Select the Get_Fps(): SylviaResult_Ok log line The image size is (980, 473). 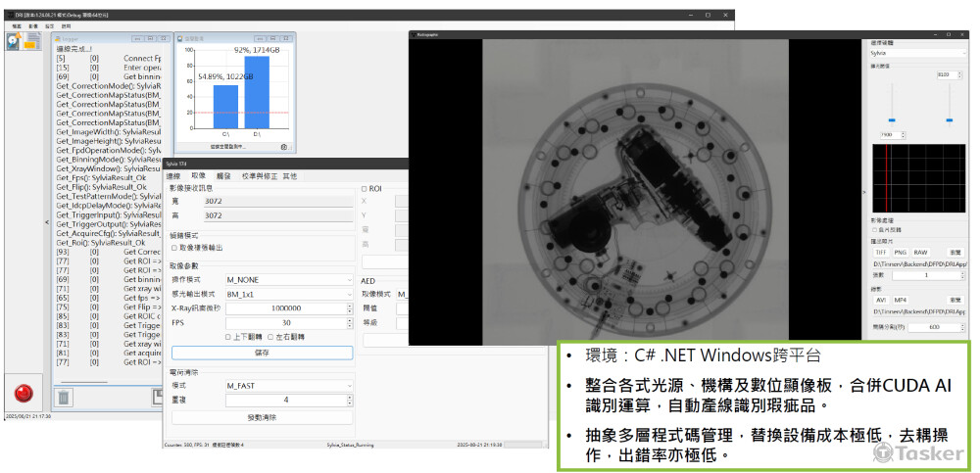(102, 178)
